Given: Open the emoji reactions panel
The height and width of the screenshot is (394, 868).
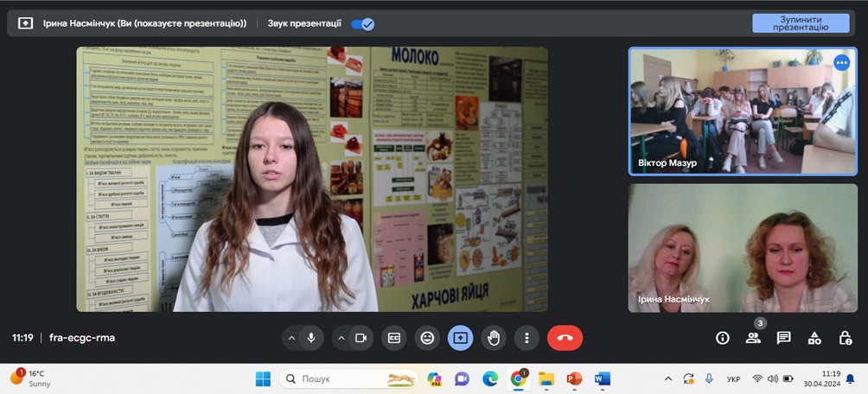Looking at the screenshot, I should pyautogui.click(x=427, y=338).
